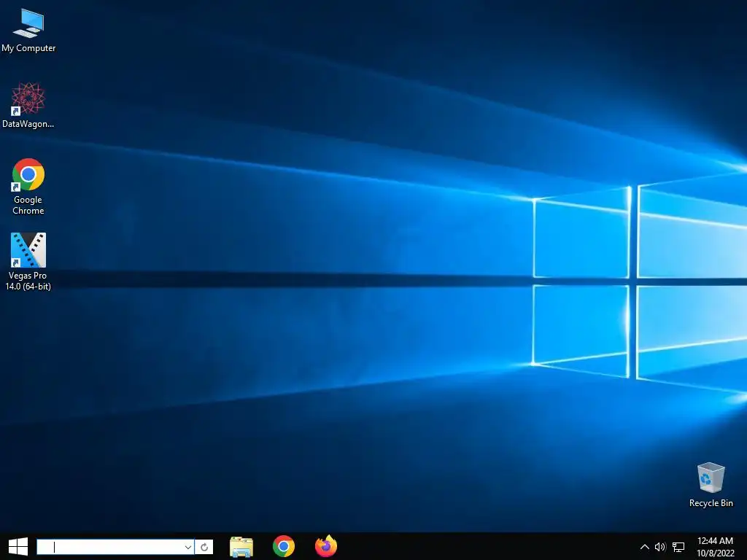Open File Explorer from the taskbar
This screenshot has width=747, height=560.
241,547
